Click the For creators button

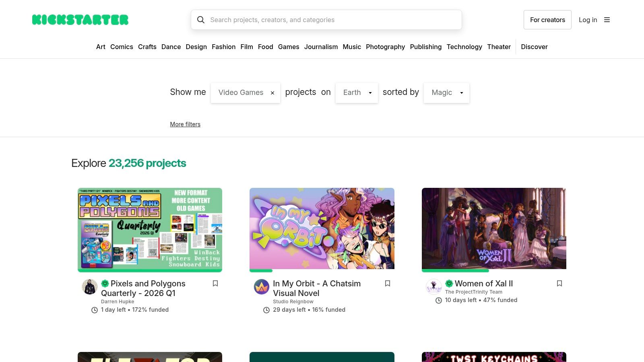click(547, 20)
